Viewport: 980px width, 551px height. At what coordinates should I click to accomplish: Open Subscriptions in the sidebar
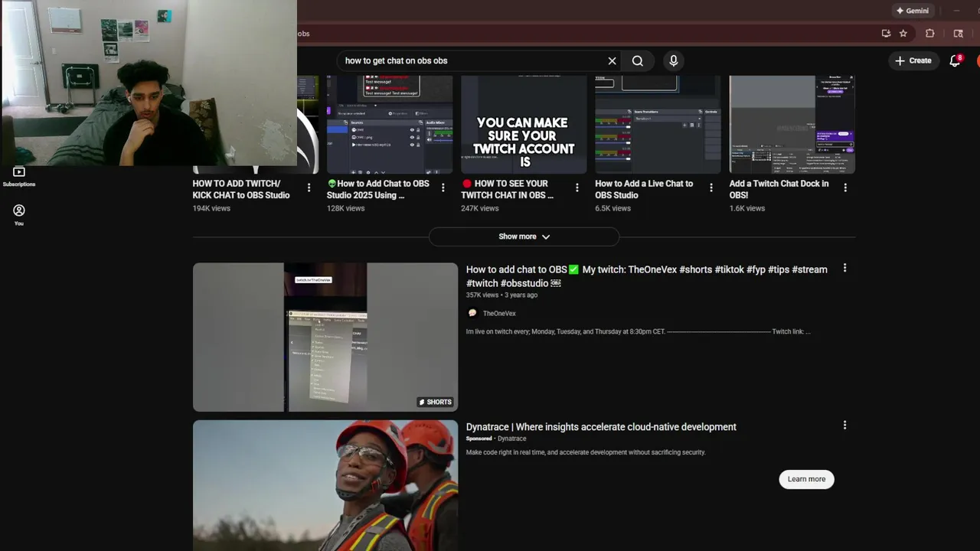coord(19,177)
